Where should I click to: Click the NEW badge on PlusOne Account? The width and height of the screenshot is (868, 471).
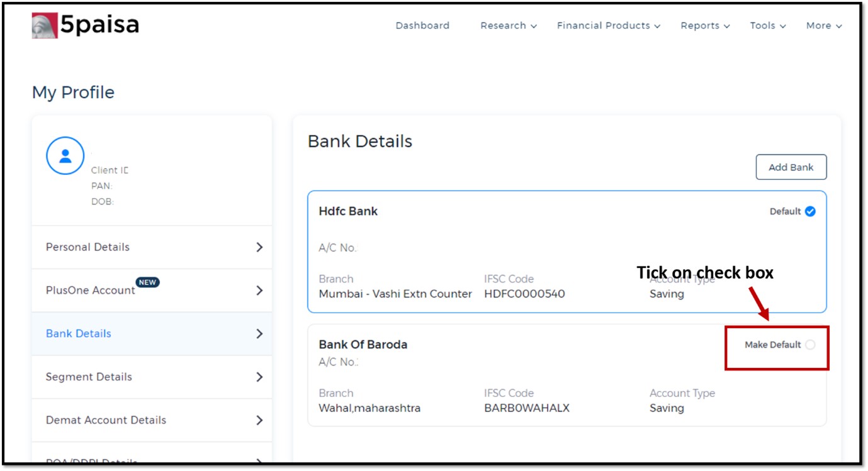click(147, 282)
